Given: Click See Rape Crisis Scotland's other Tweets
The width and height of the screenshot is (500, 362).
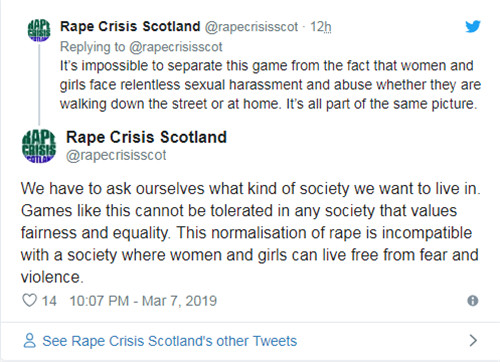Looking at the screenshot, I should (170, 341).
